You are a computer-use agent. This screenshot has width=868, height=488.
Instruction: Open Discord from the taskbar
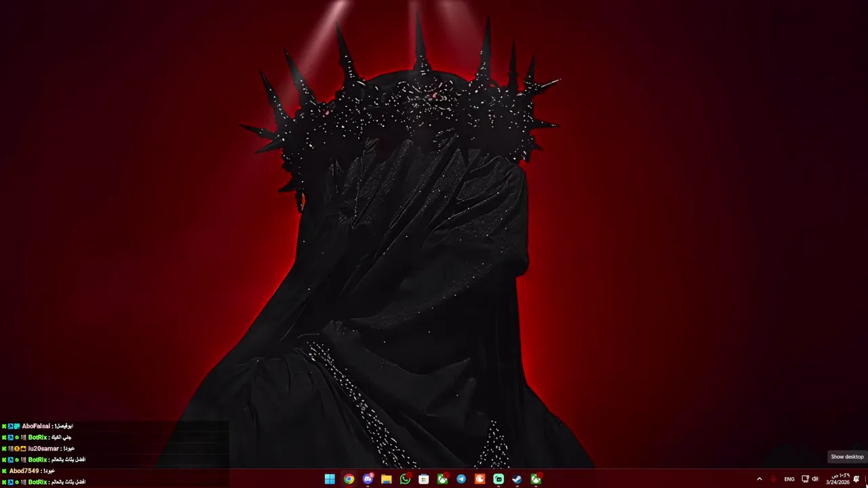(x=368, y=479)
